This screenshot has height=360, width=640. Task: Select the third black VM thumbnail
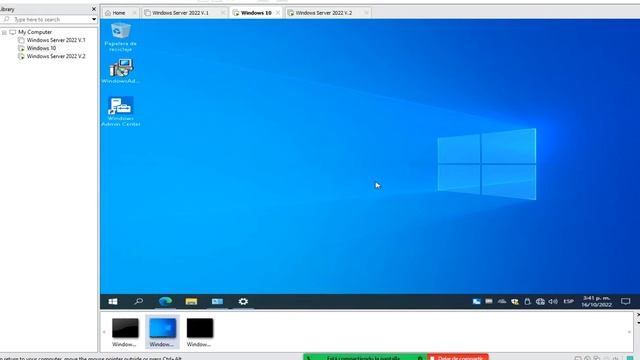200,332
